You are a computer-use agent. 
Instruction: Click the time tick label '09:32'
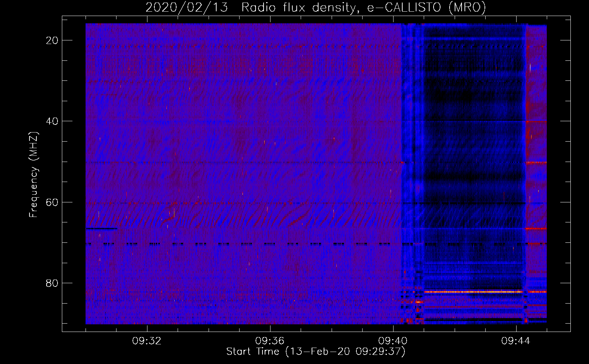pos(147,341)
